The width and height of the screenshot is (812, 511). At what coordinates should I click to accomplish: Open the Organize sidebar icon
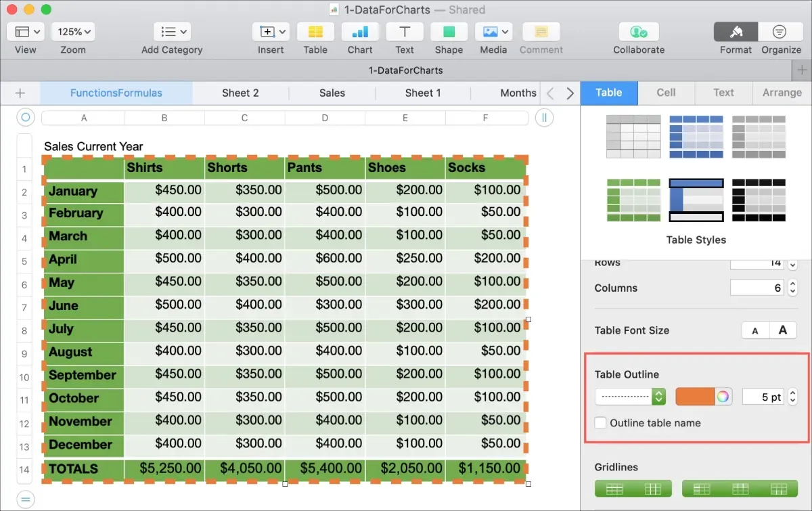point(780,32)
